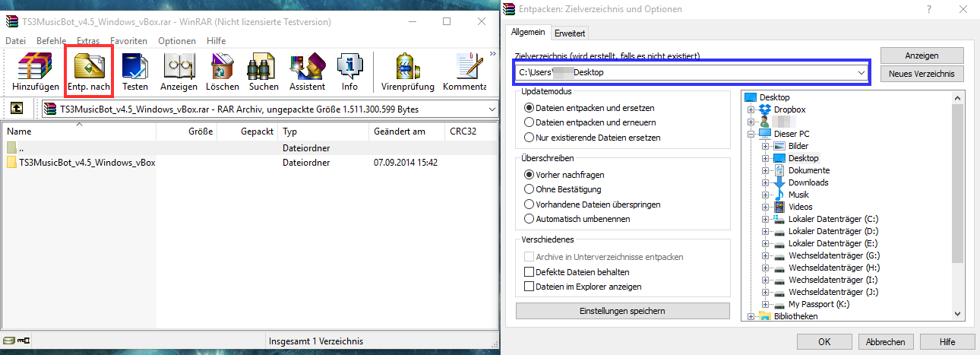980x355 pixels.
Task: Select Vorhandene Dateien überspringen option
Action: point(530,204)
